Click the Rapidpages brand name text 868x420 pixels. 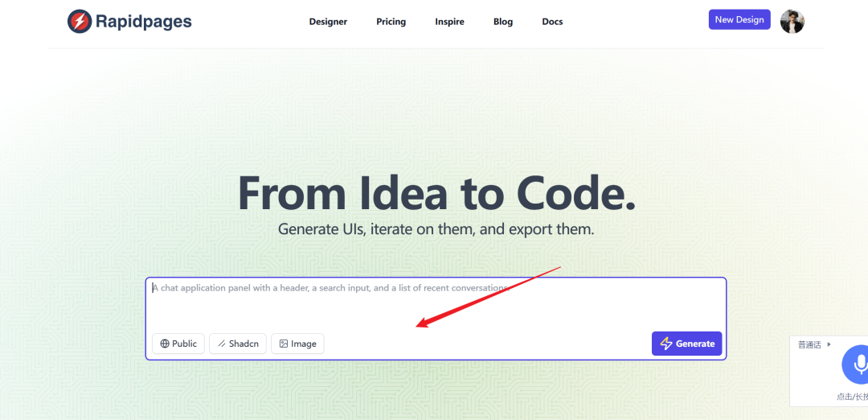143,22
